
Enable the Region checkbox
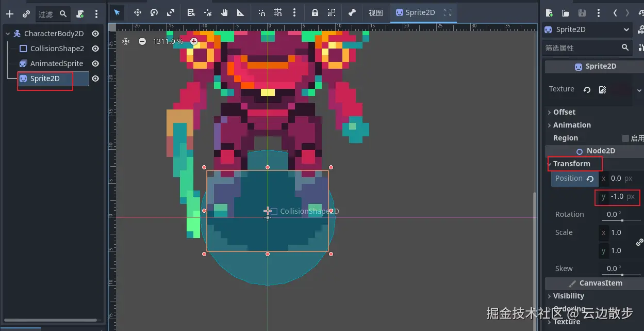(x=625, y=138)
